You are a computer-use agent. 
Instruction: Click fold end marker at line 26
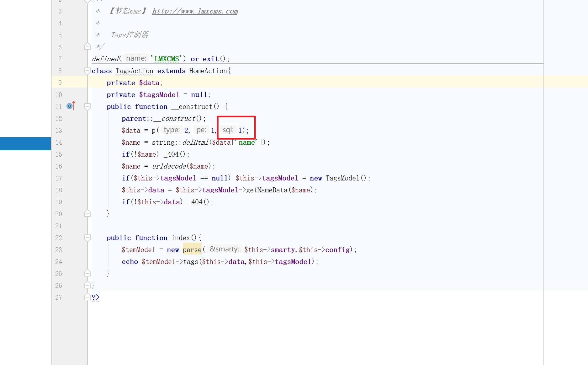pyautogui.click(x=87, y=285)
